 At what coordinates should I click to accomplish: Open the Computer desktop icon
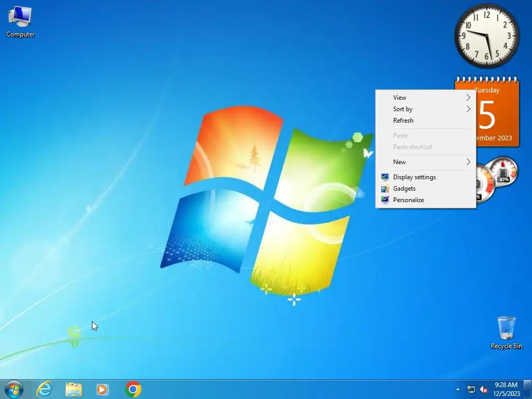[x=20, y=22]
